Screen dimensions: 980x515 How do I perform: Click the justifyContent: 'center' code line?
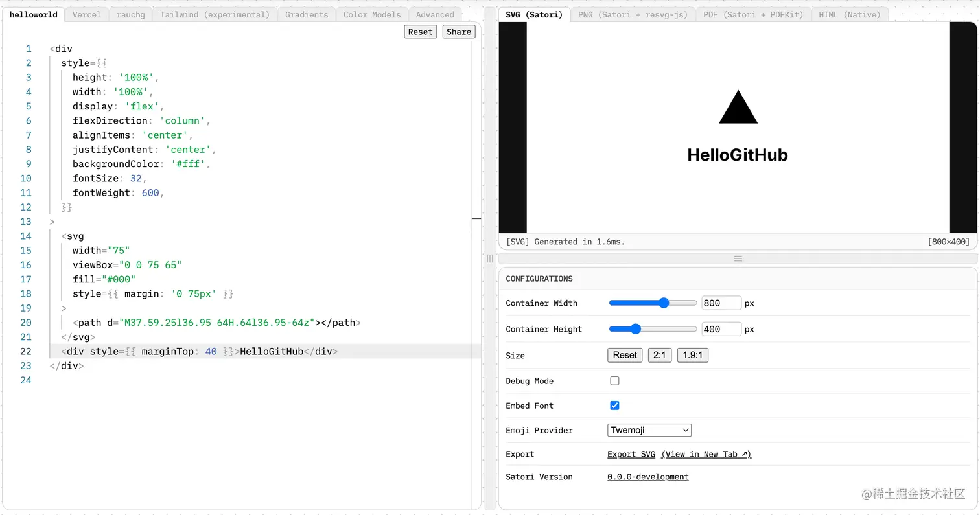tap(145, 150)
